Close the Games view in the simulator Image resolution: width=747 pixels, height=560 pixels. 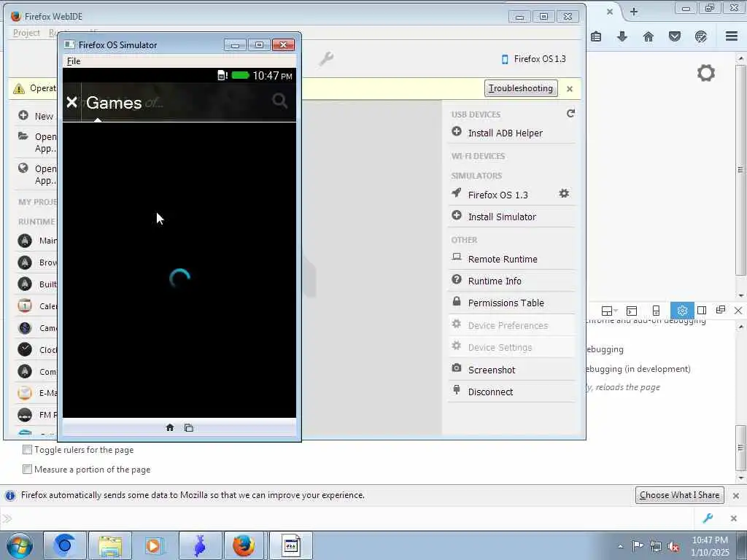[71, 102]
